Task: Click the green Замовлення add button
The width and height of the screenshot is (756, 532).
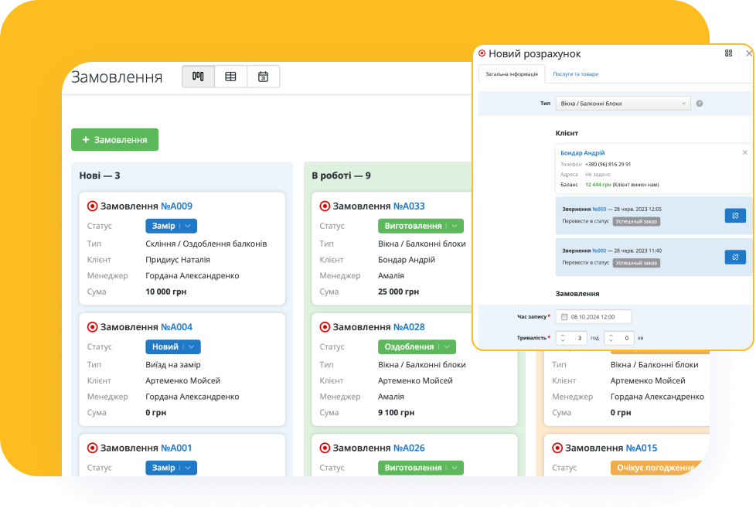Action: click(x=114, y=140)
